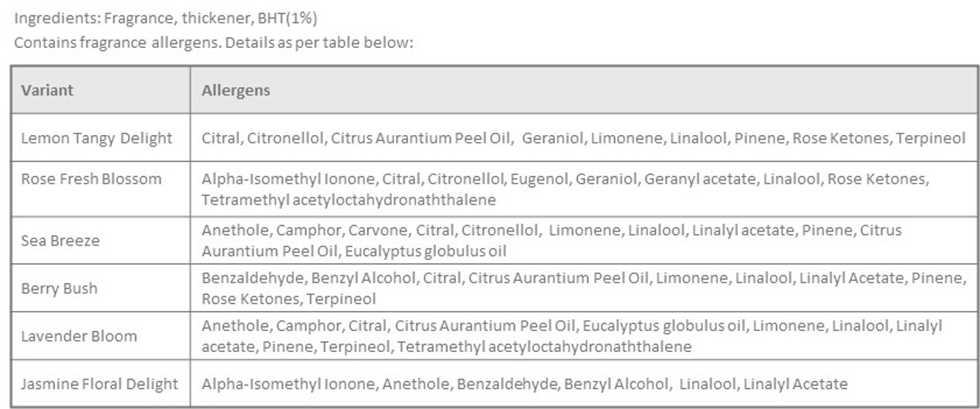Select the Berry Bush variant cell

click(x=59, y=289)
